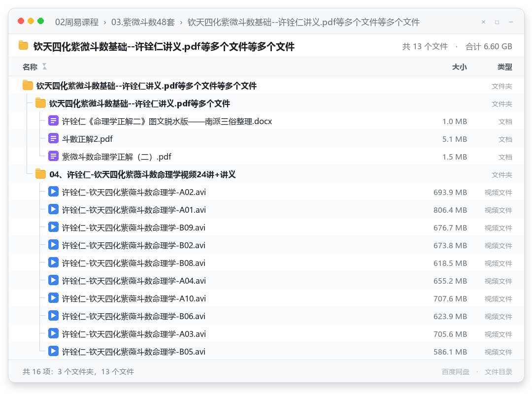This screenshot has height=394, width=532.
Task: Click the video icon for B05.avi
Action: (x=53, y=351)
